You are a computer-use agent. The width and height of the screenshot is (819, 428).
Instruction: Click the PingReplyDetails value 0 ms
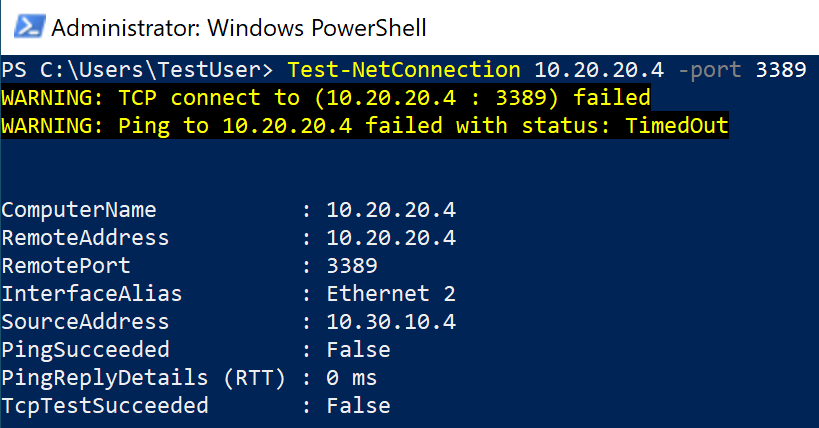[352, 378]
